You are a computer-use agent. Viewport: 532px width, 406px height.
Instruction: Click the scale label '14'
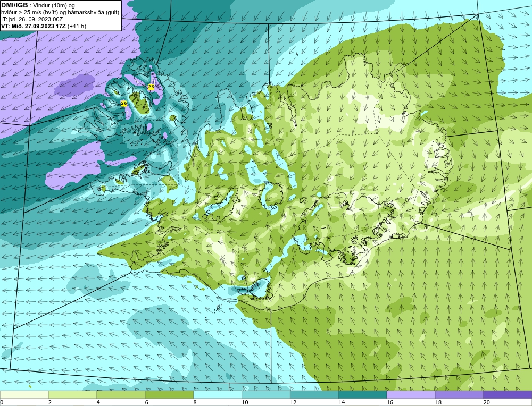(342, 402)
